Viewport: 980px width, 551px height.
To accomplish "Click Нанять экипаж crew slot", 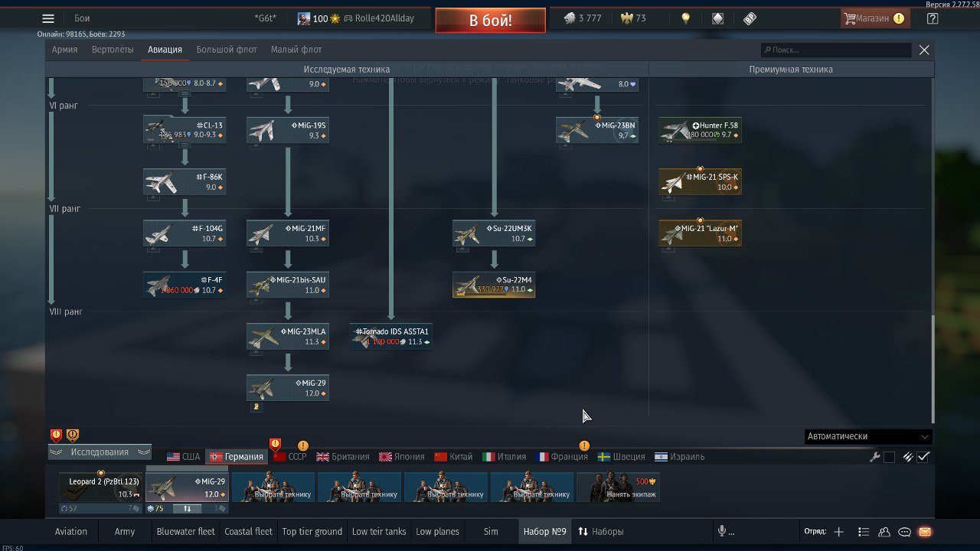I will [x=618, y=487].
